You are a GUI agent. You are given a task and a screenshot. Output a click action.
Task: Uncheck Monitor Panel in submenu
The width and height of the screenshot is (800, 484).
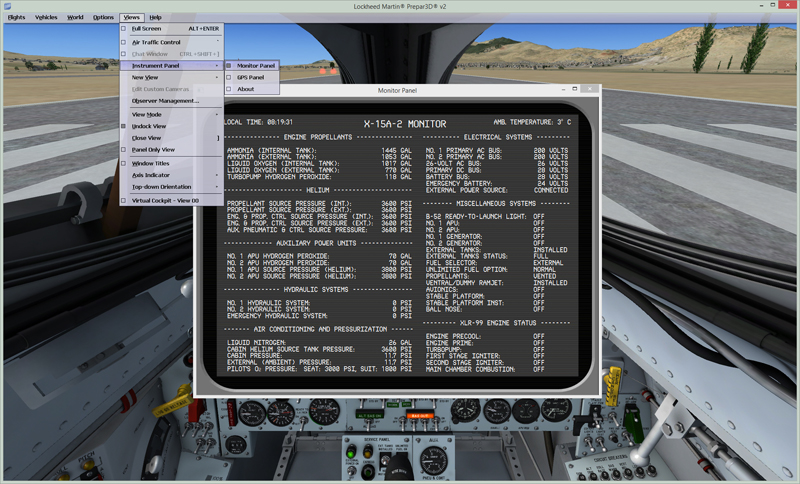tap(252, 66)
